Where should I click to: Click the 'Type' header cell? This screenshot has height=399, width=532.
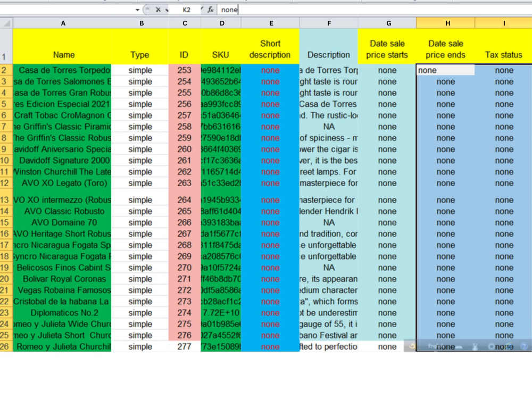tap(140, 46)
